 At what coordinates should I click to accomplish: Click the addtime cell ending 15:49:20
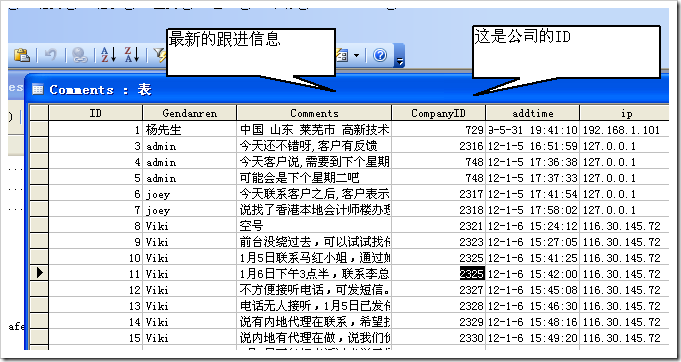532,338
